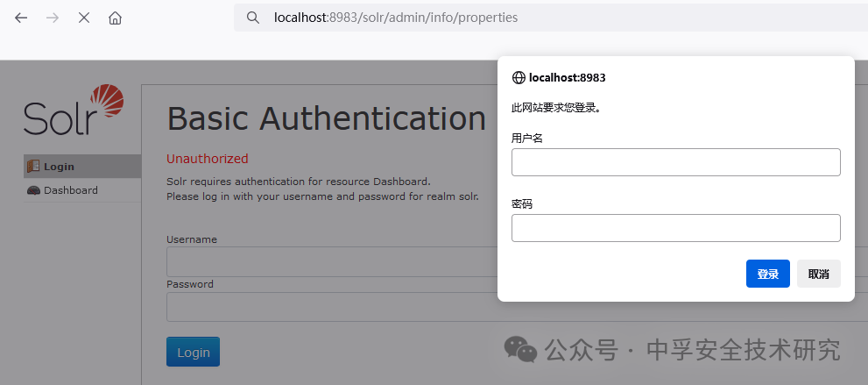Click the Basic Authentication heading
Image resolution: width=868 pixels, height=385 pixels.
(326, 118)
